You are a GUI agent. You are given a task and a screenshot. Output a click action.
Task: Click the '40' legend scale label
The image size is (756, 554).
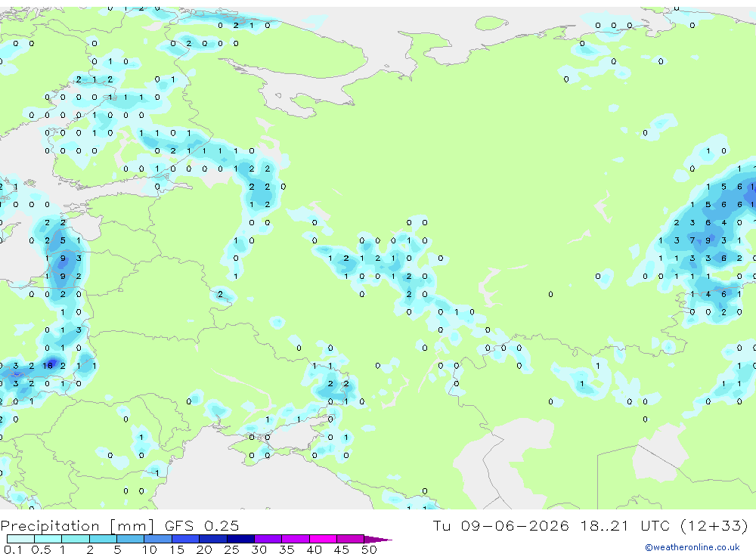[314, 549]
